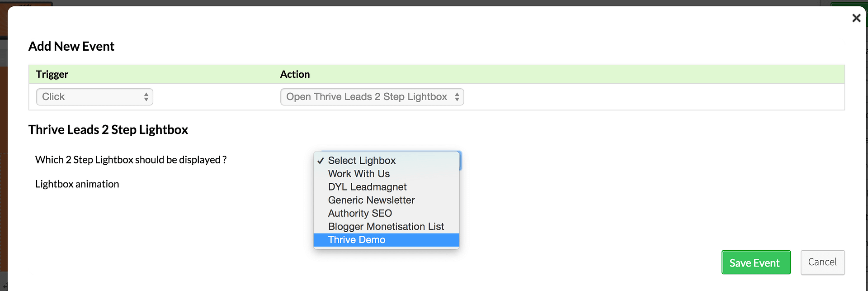Viewport: 868px width, 291px height.
Task: Close the Add New Event dialog
Action: coord(856,18)
